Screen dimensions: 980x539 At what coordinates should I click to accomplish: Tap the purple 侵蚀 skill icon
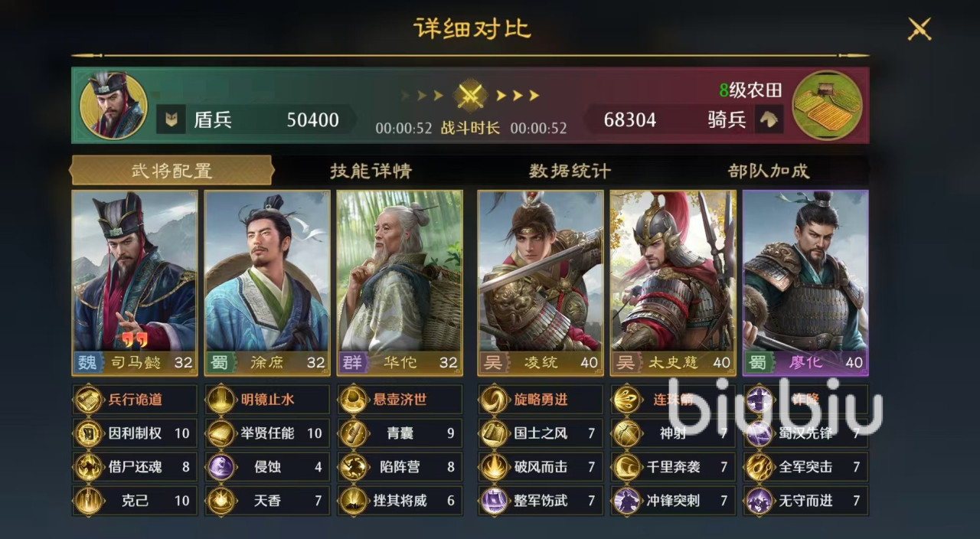coord(221,467)
